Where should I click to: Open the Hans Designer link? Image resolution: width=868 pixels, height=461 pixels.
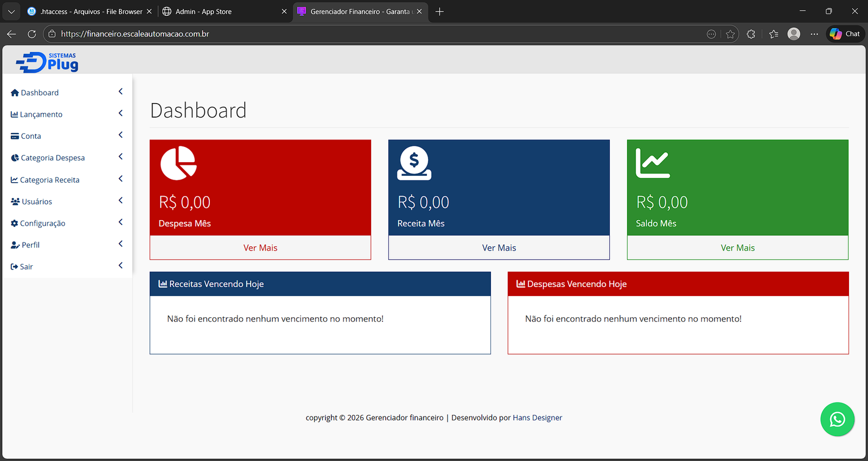tap(537, 418)
